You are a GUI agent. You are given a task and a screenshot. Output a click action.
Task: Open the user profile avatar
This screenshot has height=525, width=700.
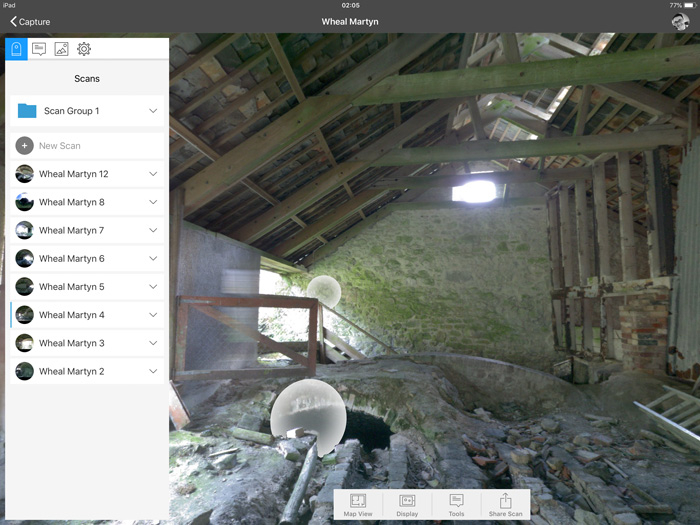point(679,21)
